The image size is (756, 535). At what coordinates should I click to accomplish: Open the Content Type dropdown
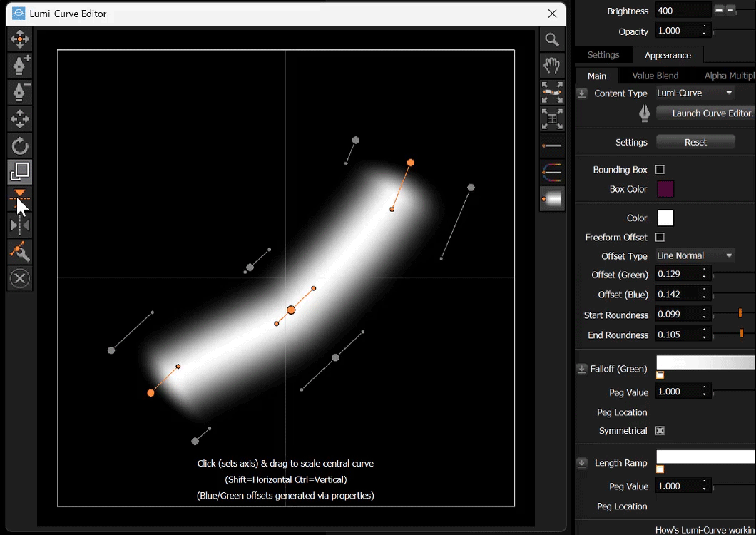pyautogui.click(x=695, y=93)
